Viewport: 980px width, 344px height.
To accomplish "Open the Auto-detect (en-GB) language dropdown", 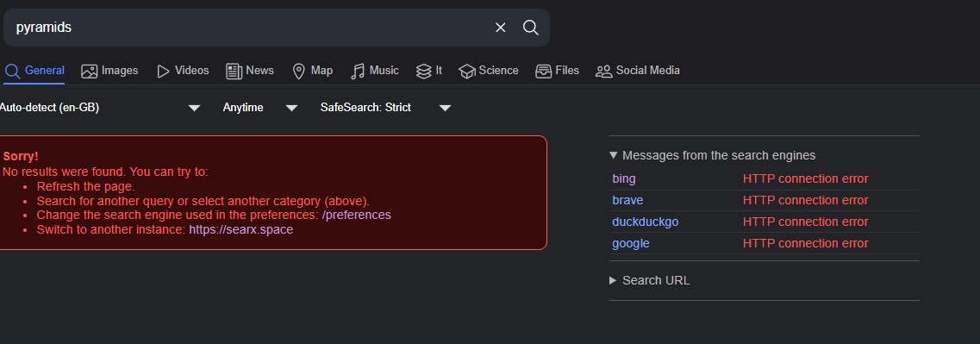I will [100, 108].
